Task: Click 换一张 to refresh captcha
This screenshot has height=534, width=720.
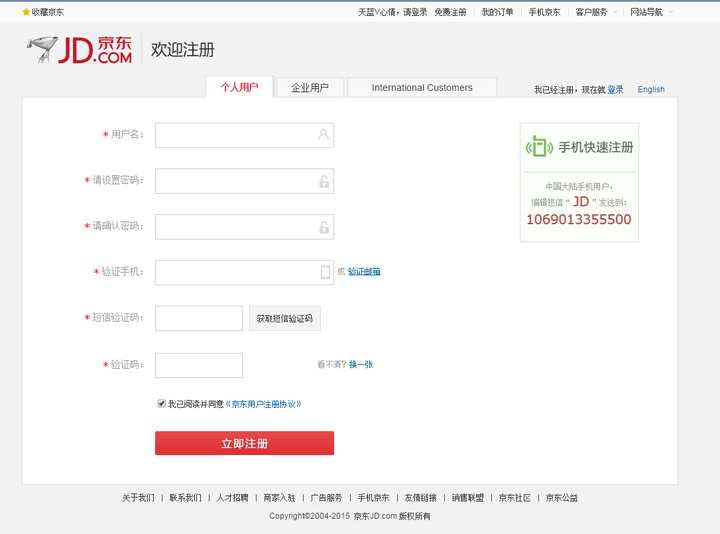Action: point(361,364)
